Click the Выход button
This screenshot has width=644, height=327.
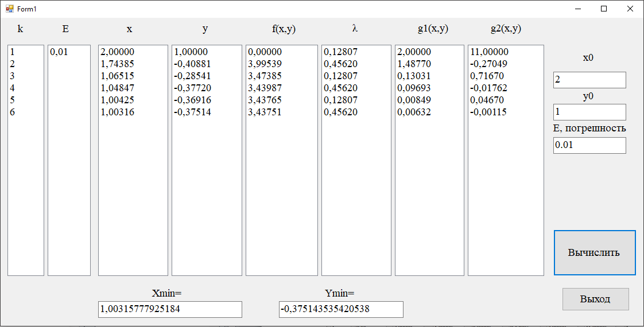pos(596,299)
